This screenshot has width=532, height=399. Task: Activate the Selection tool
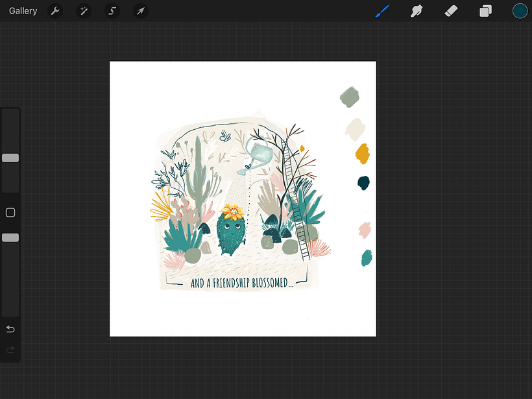coord(112,10)
